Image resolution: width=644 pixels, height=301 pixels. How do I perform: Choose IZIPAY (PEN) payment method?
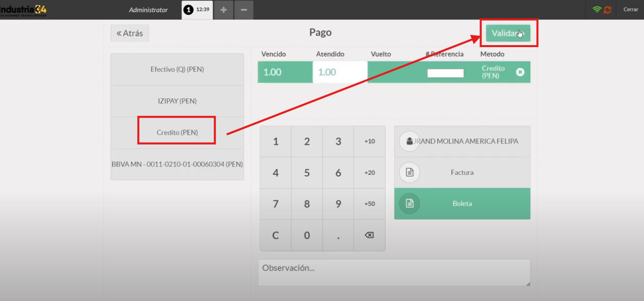tap(177, 101)
